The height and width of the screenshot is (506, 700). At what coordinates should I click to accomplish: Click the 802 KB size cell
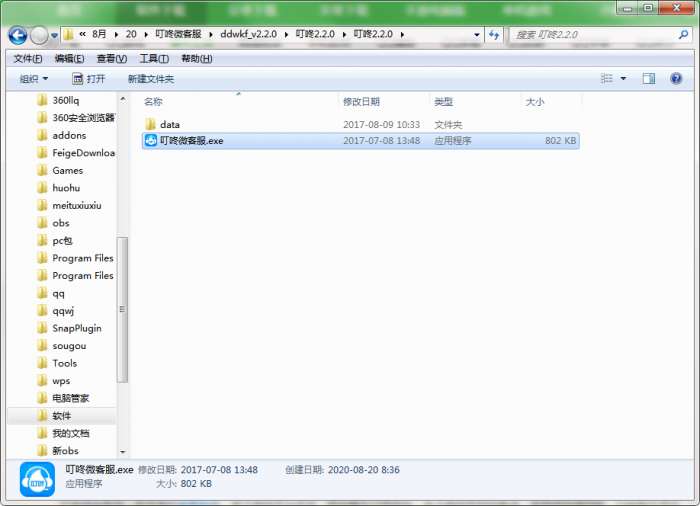[x=560, y=141]
